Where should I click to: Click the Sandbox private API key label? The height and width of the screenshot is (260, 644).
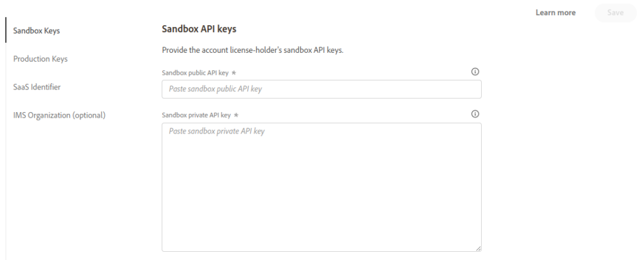pyautogui.click(x=196, y=115)
